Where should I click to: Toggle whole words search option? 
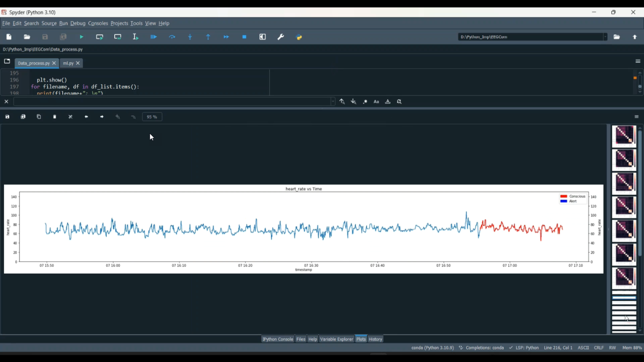[388, 102]
